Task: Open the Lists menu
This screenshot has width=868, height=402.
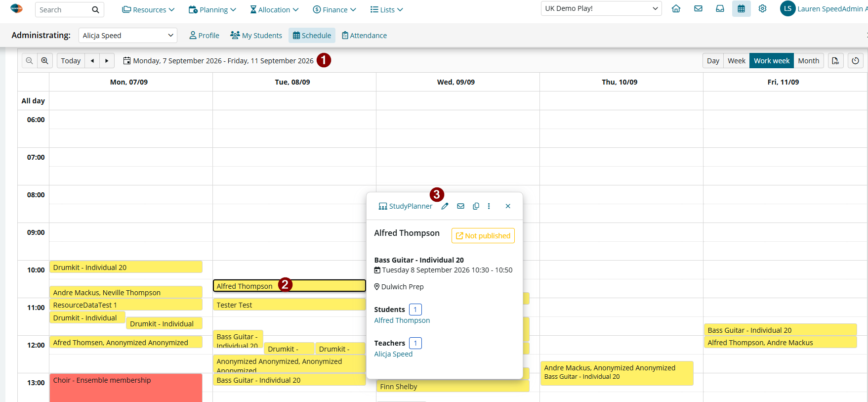Action: tap(387, 10)
